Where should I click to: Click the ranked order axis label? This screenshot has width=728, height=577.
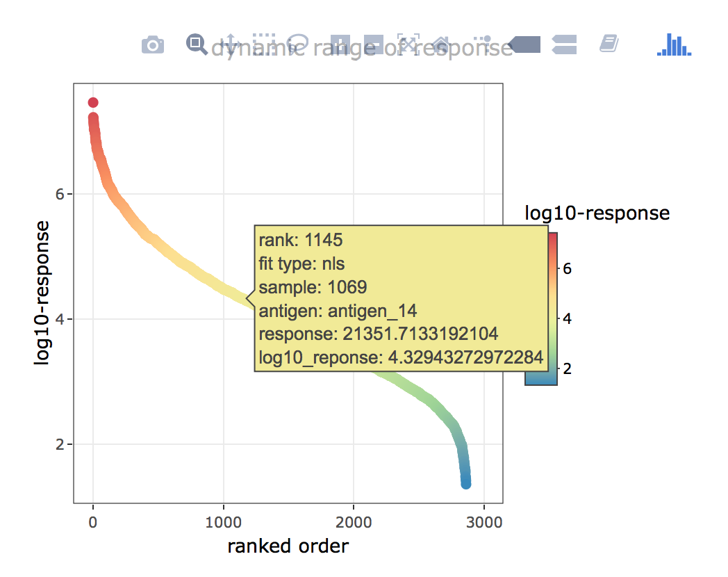click(287, 547)
